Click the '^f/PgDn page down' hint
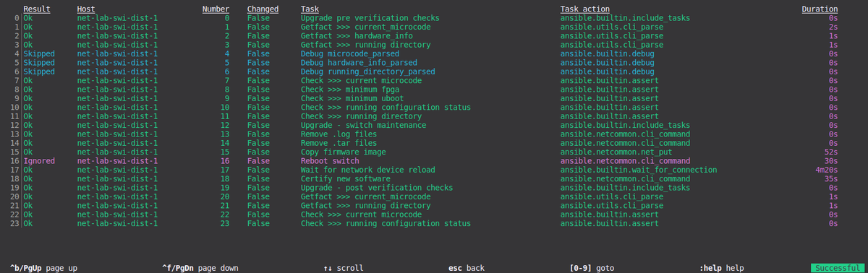Screen dimensions: 868x273 pos(200,268)
